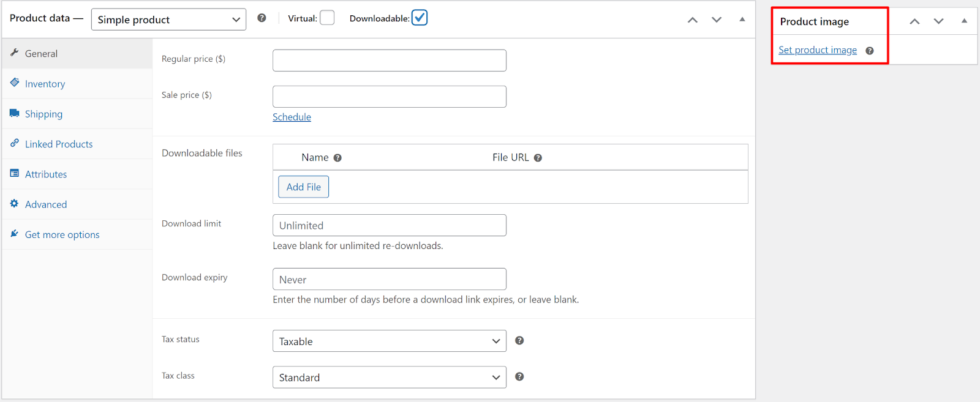Click help icon next to File URL
Screen dimensions: 980x402
click(x=538, y=158)
